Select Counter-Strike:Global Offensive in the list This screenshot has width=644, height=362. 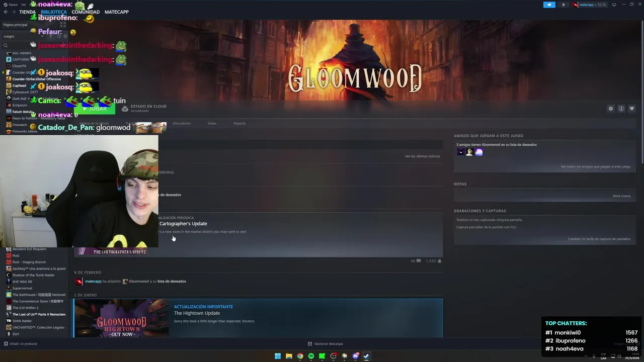[x=36, y=79]
